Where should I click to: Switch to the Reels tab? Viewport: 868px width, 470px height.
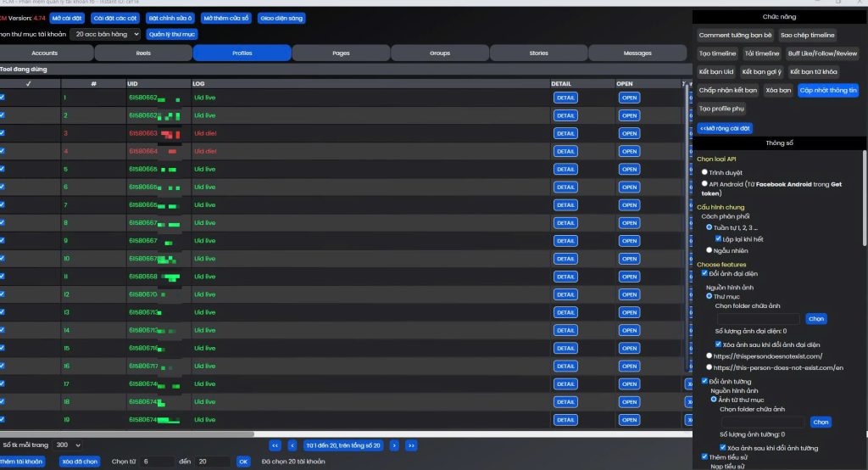tap(143, 53)
